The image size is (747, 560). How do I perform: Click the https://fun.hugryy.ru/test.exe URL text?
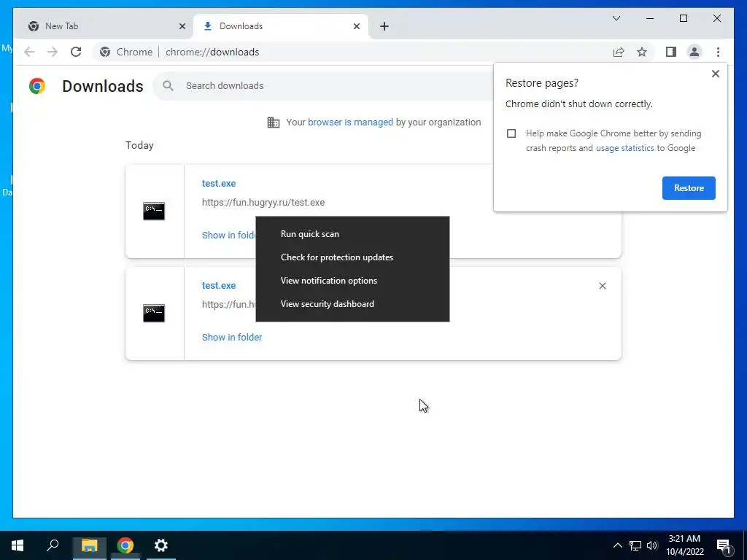click(x=263, y=203)
